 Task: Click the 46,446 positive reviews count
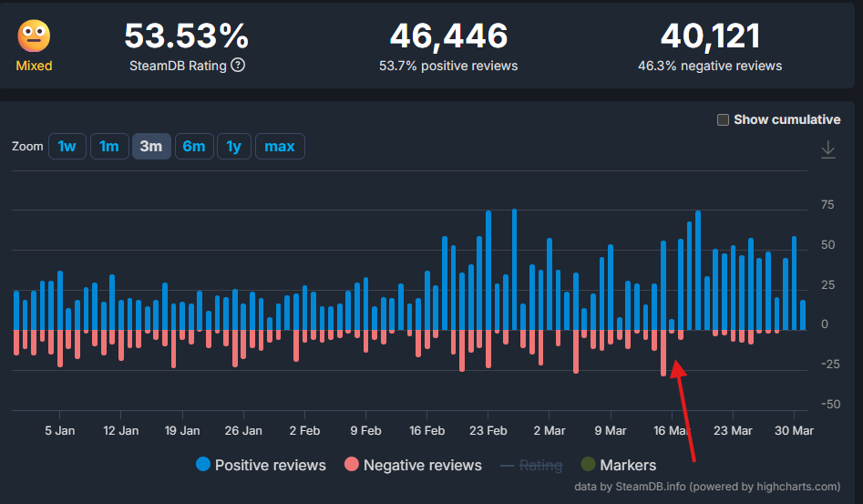coord(448,36)
